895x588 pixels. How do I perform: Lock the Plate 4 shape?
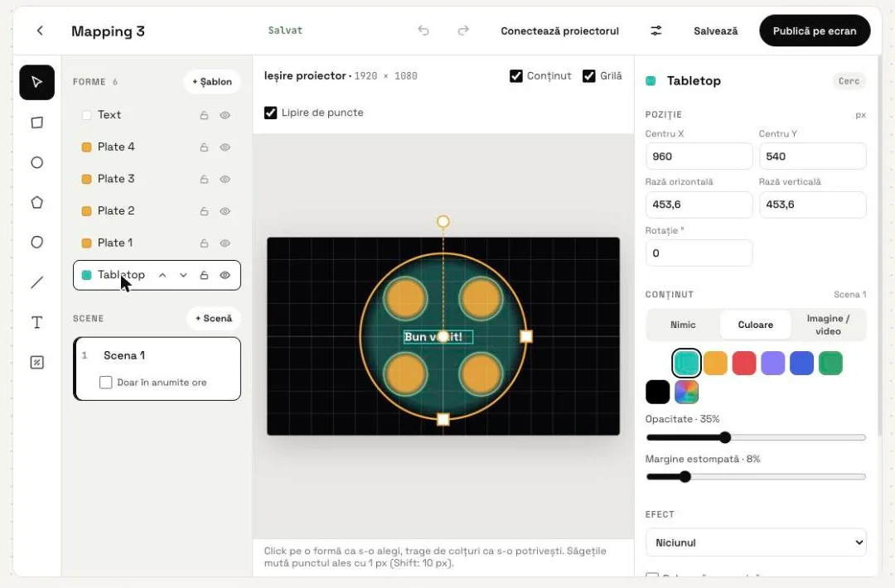pyautogui.click(x=204, y=147)
